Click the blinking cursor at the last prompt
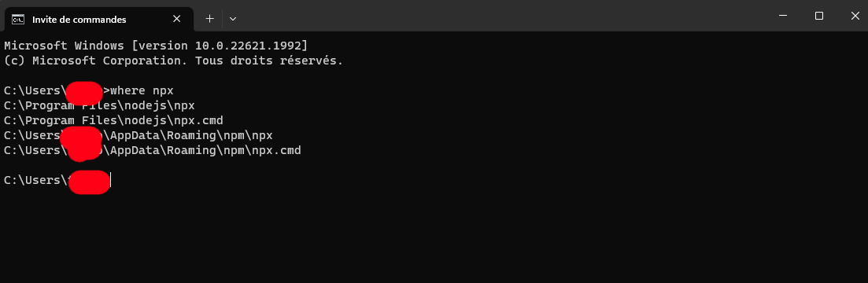 tap(111, 180)
